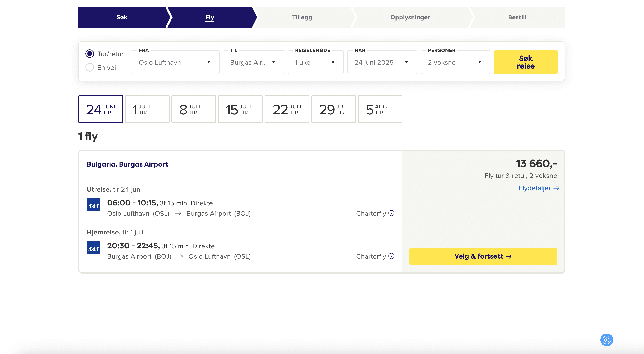Select the Tur/retur radio button
The width and height of the screenshot is (644, 354).
89,54
